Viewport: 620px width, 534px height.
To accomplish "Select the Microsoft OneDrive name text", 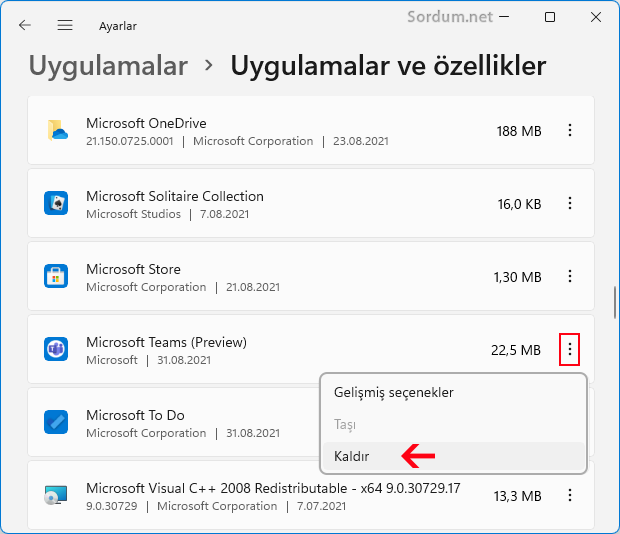I will tap(146, 123).
